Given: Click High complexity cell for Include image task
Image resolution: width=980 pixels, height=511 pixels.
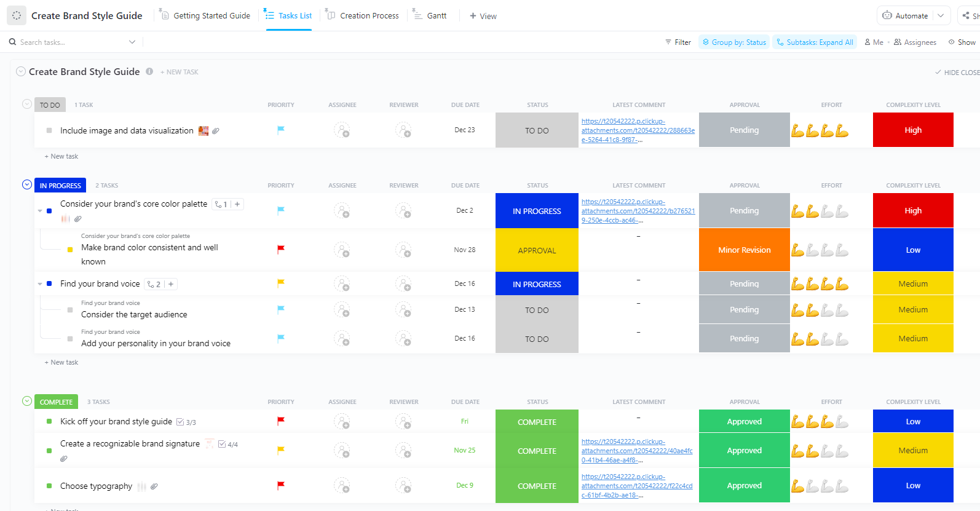Looking at the screenshot, I should tap(912, 130).
